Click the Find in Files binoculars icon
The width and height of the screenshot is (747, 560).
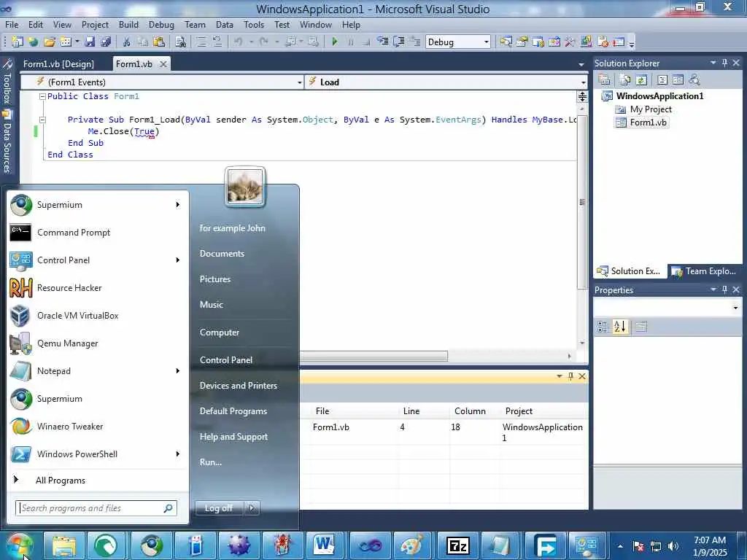[x=181, y=42]
